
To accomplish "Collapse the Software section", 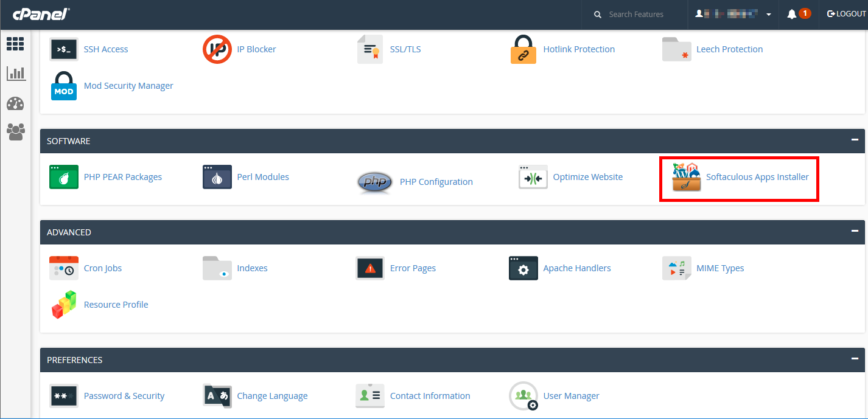I will pyautogui.click(x=855, y=140).
